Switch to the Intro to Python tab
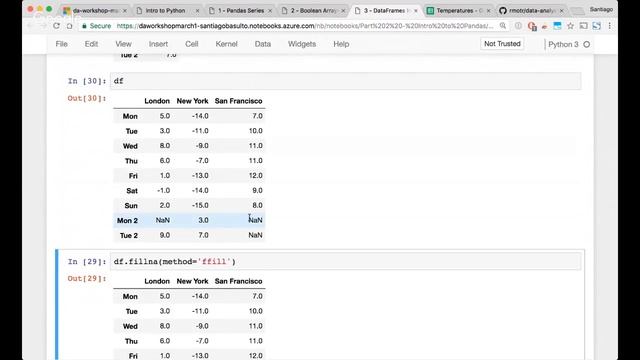This screenshot has width=640, height=360. point(165,11)
